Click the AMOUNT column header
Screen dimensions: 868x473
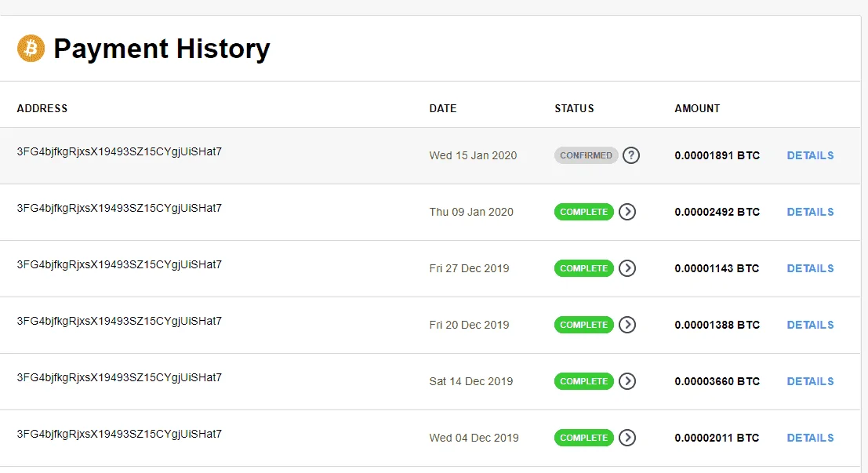pos(697,108)
